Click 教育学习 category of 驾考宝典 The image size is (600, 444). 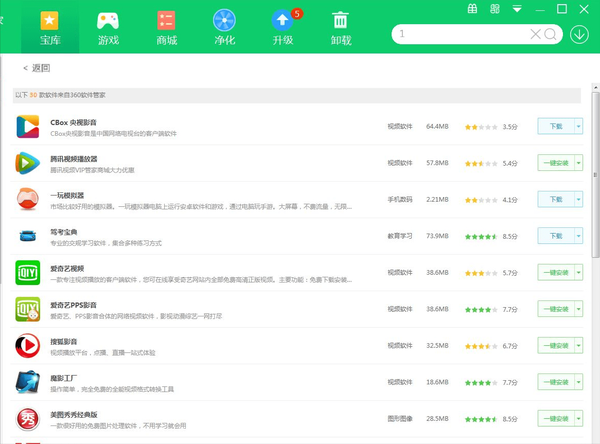click(x=400, y=236)
